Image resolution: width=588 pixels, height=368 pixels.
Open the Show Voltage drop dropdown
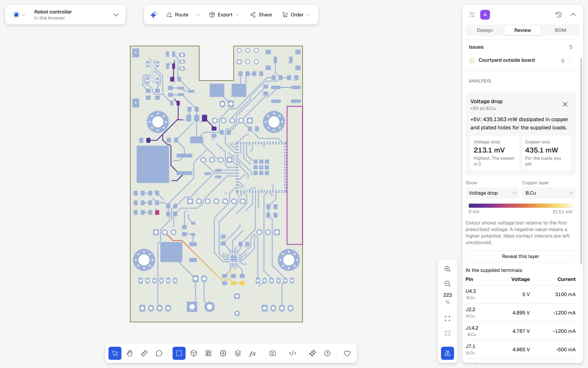(492, 193)
